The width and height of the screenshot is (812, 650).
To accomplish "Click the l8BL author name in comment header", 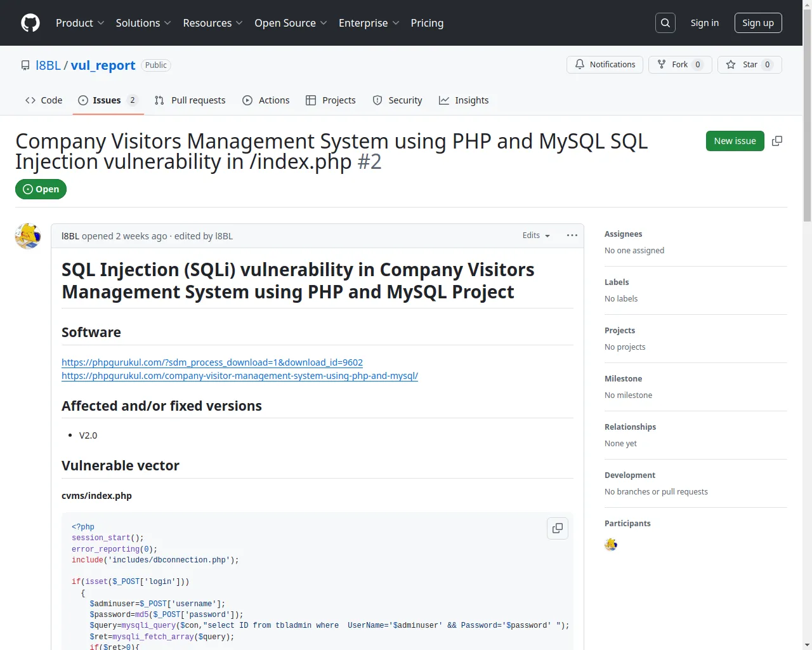I will [x=70, y=236].
